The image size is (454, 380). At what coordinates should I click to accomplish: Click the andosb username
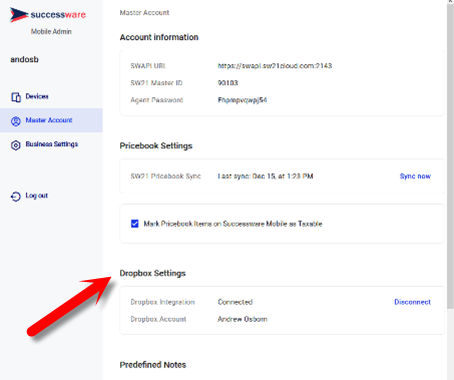click(x=24, y=59)
